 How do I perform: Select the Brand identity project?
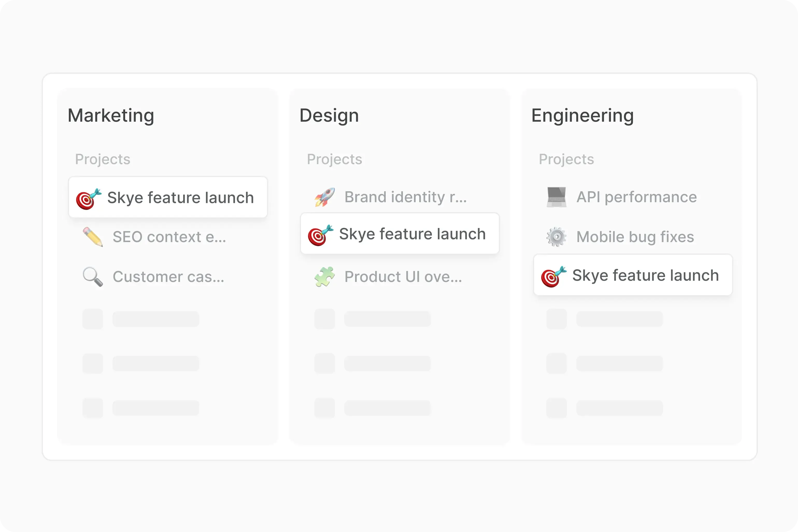coord(405,197)
